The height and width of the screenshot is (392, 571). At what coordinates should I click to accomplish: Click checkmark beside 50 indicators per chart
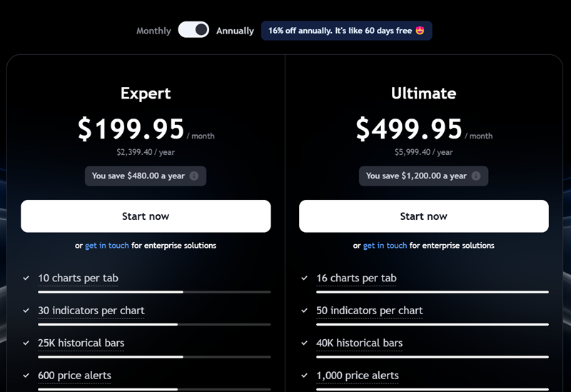(305, 311)
